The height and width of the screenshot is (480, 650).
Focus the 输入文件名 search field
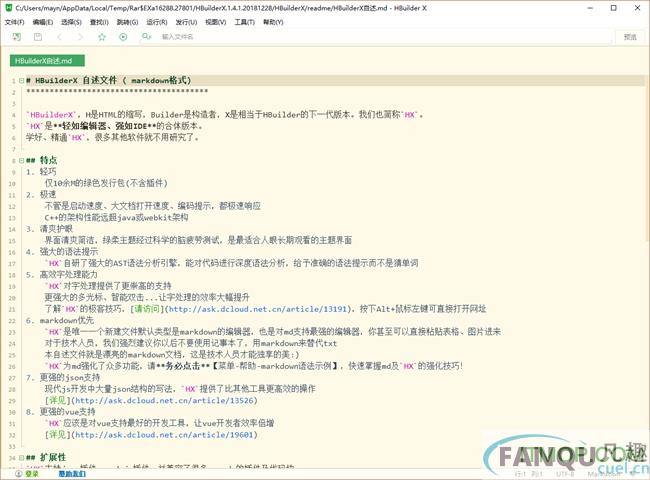click(x=385, y=37)
